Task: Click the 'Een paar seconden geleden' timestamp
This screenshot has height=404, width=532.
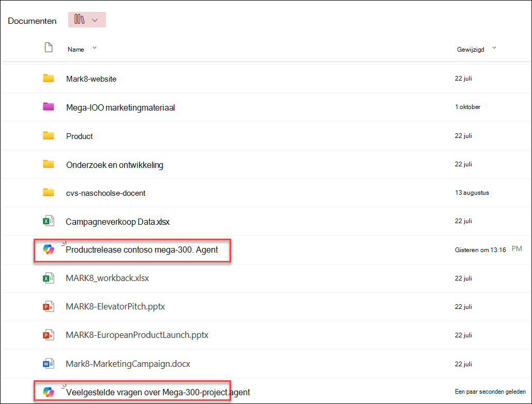Action: (x=490, y=392)
